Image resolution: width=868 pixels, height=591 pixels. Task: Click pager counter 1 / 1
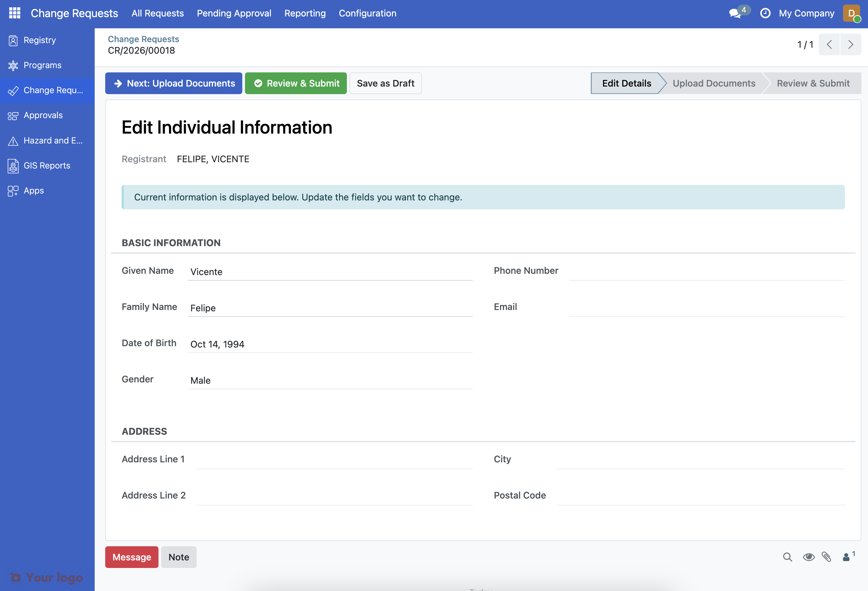(x=805, y=45)
